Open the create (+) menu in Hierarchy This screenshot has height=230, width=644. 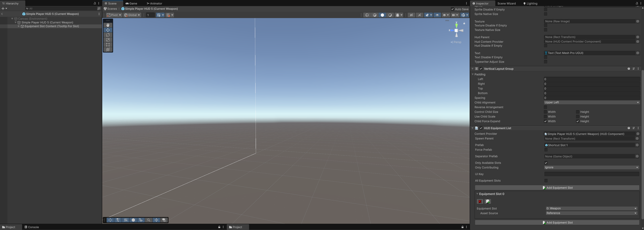pyautogui.click(x=4, y=9)
